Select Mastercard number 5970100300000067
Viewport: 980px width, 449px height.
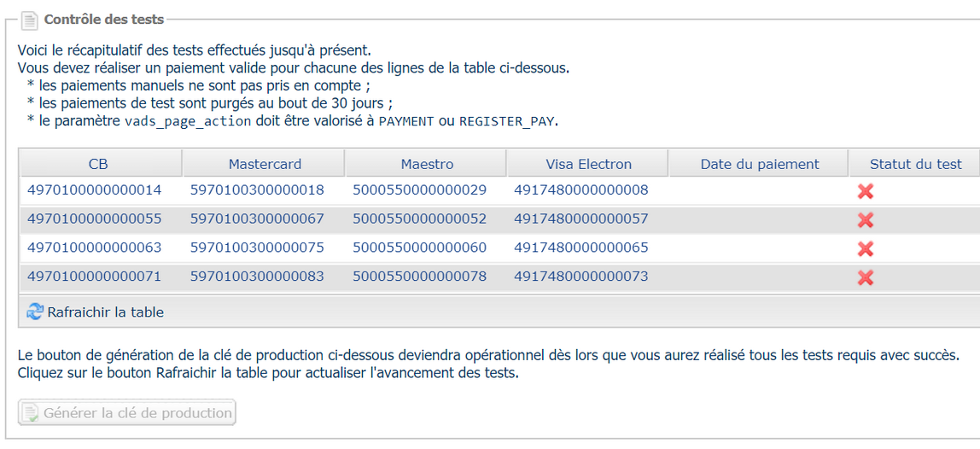(257, 219)
